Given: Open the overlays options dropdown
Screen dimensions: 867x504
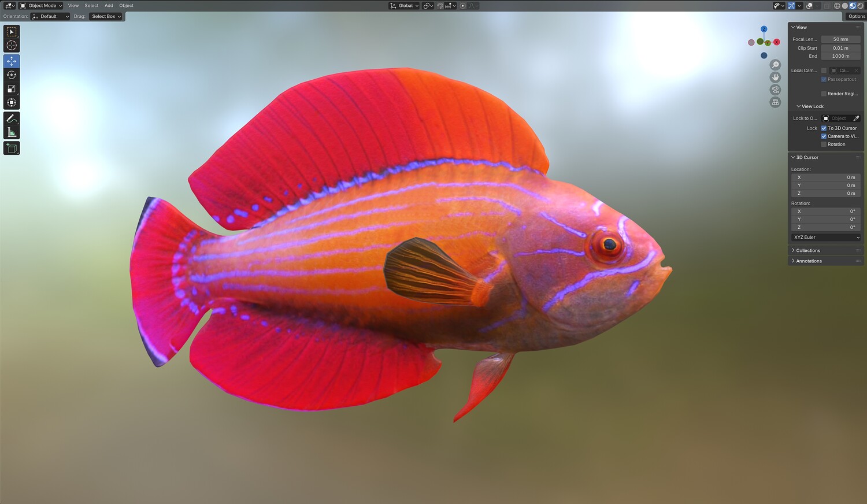Looking at the screenshot, I should (817, 6).
